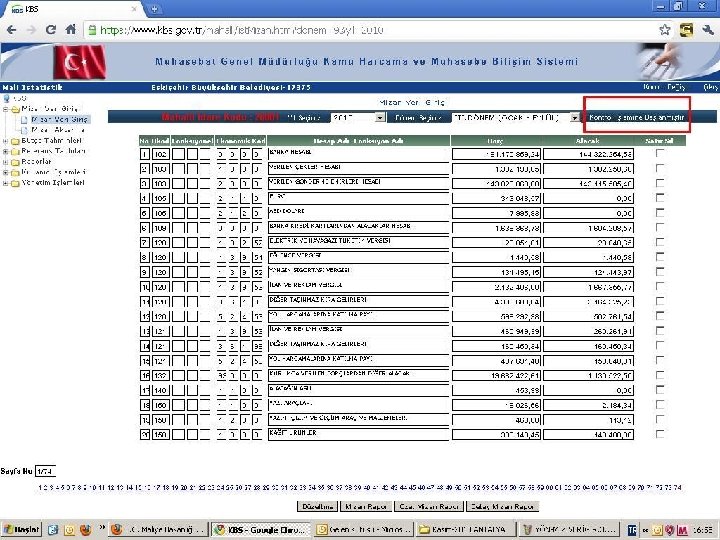This screenshot has width=720, height=540.
Task: Expand the Referans Tabloları tree node
Action: (5, 152)
